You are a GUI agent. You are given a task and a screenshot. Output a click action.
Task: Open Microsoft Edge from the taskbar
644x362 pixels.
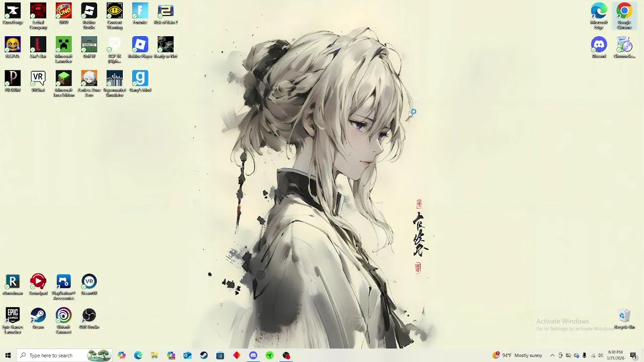click(138, 355)
